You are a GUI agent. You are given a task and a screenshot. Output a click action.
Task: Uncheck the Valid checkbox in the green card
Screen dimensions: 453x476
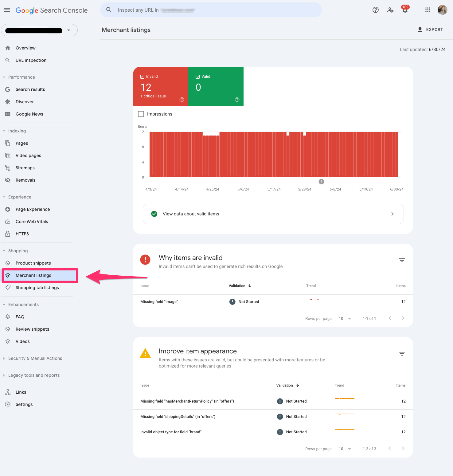197,77
